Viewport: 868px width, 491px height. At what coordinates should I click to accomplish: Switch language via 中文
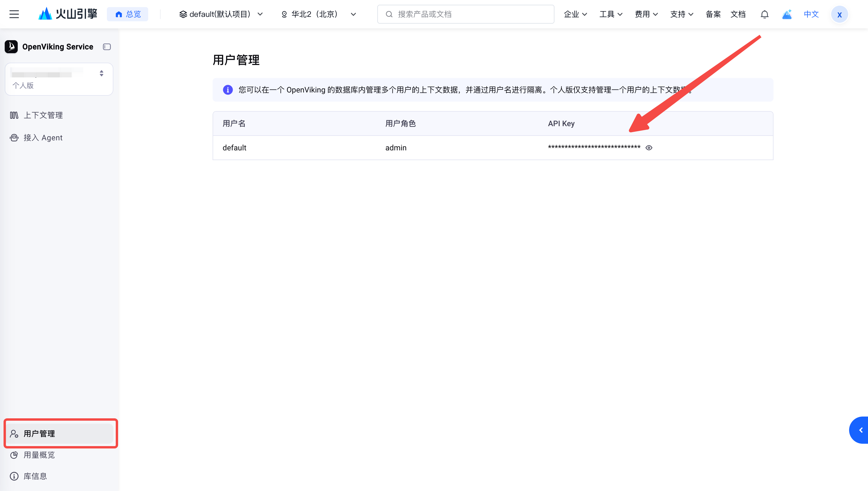tap(811, 14)
